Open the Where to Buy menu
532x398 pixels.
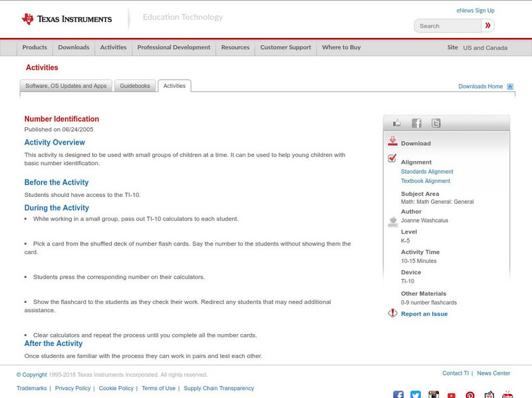pos(341,47)
